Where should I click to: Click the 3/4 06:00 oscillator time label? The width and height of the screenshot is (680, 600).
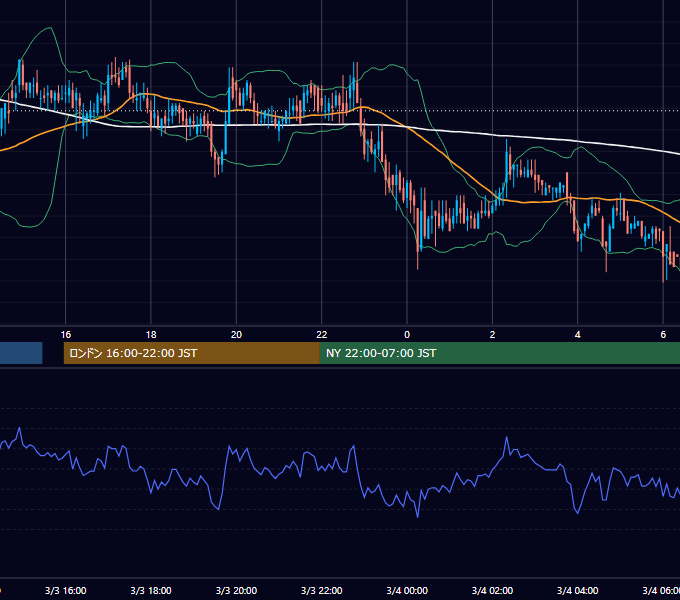661,590
